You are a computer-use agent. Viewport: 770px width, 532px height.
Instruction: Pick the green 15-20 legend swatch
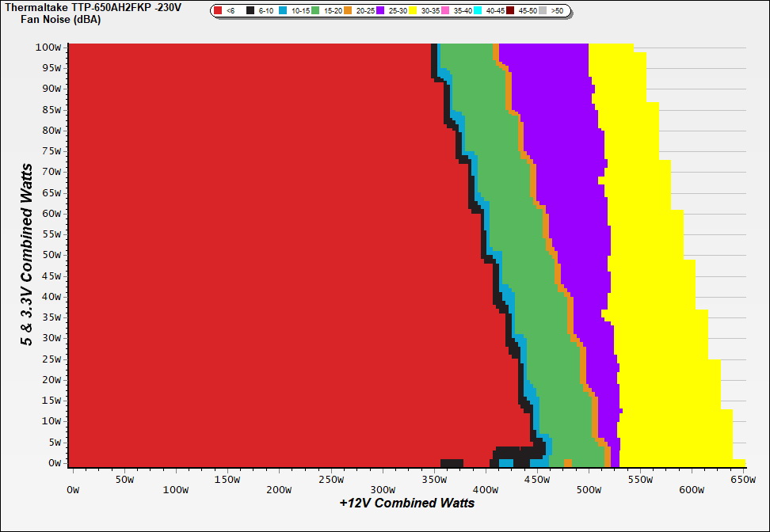tap(316, 11)
